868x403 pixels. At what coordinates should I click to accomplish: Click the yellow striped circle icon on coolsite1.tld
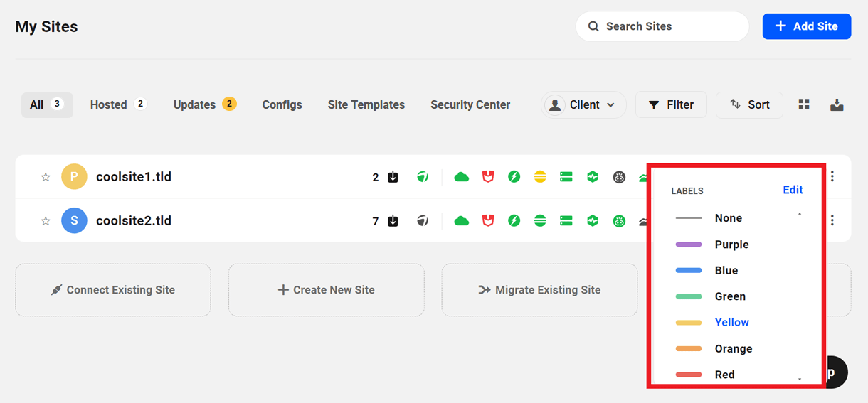point(540,177)
